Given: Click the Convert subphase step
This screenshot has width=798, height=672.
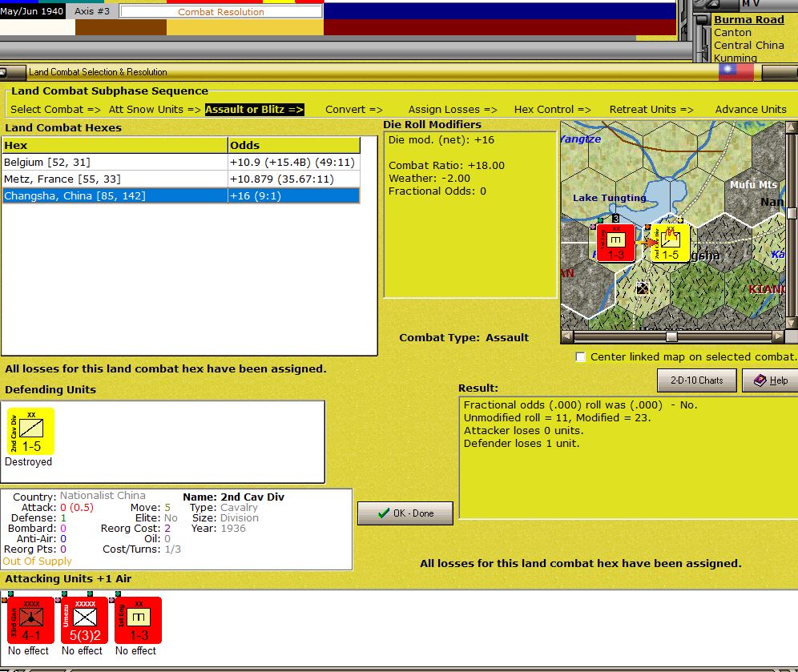Looking at the screenshot, I should point(353,110).
